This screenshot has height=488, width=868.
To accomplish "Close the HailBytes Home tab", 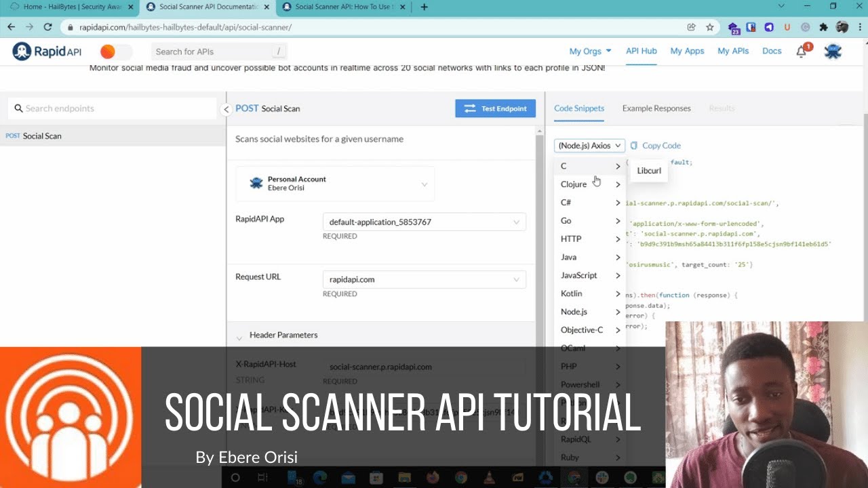I will pyautogui.click(x=130, y=7).
